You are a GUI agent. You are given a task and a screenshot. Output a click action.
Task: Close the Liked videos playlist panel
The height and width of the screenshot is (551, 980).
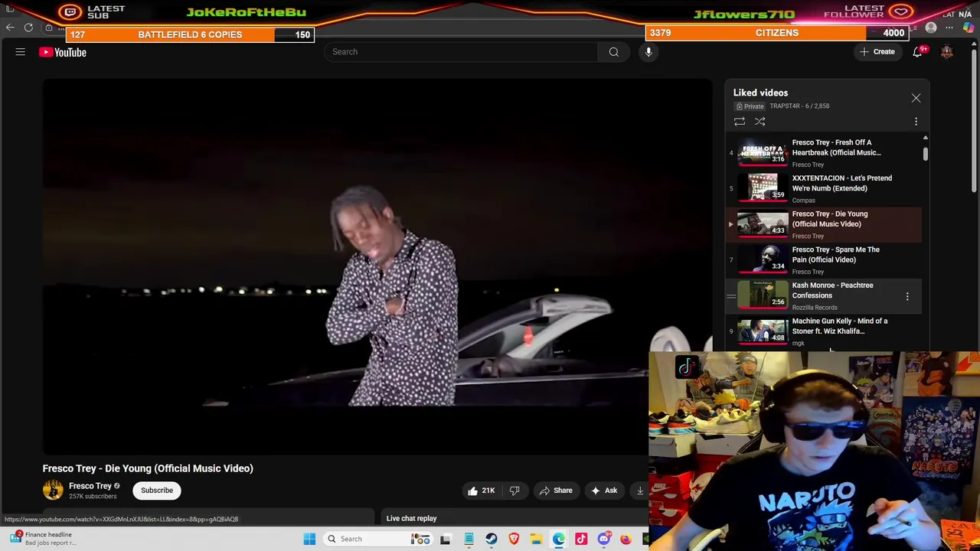tap(916, 98)
